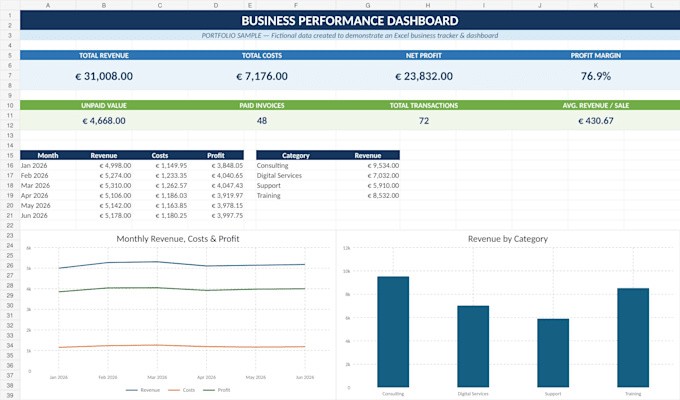680x400 pixels.
Task: Click the total transactions count 72
Action: click(424, 121)
